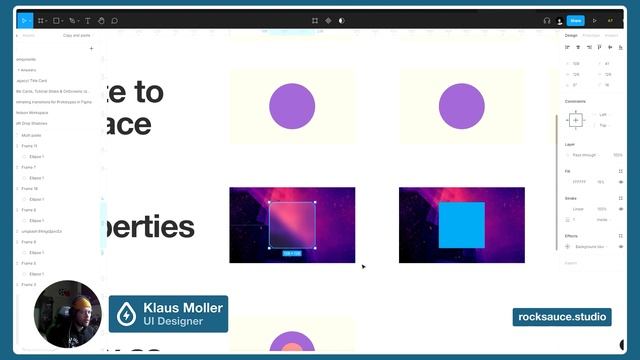The height and width of the screenshot is (360, 640).
Task: Open the 'Workspace' page in the list
Action: coord(32,113)
